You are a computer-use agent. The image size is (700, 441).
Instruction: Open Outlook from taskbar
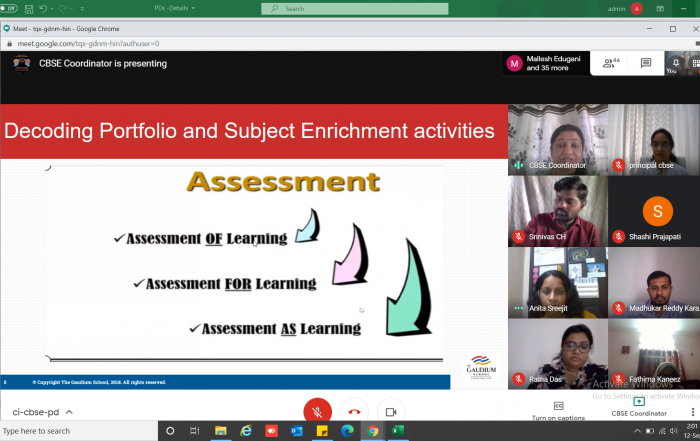point(296,431)
